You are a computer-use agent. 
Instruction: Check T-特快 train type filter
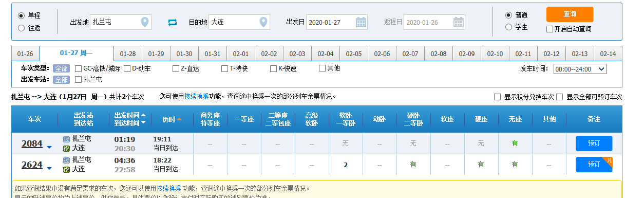[224, 68]
